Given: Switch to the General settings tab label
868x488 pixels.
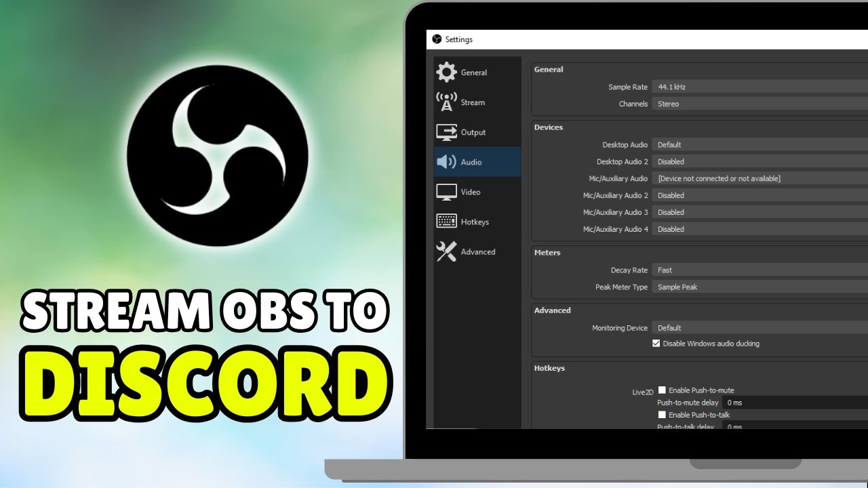Looking at the screenshot, I should pos(474,73).
